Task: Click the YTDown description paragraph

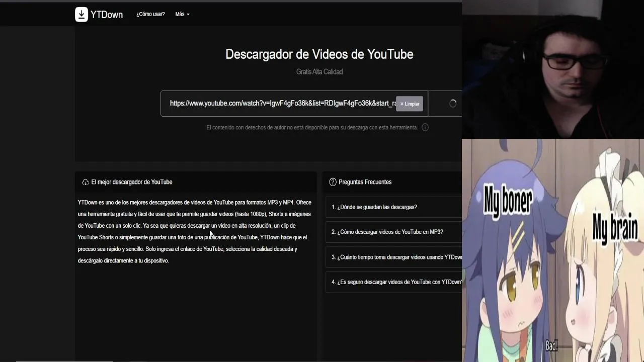Action: click(195, 231)
